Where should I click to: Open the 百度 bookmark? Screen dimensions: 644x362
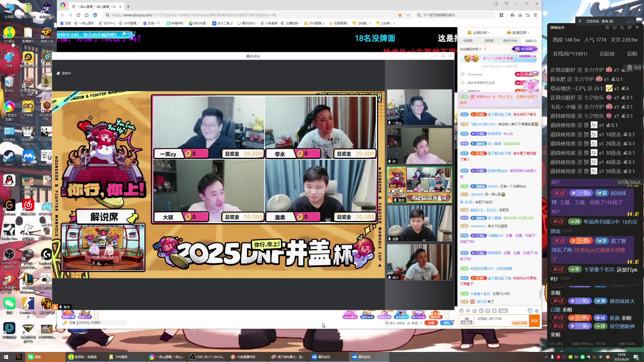tap(65, 23)
